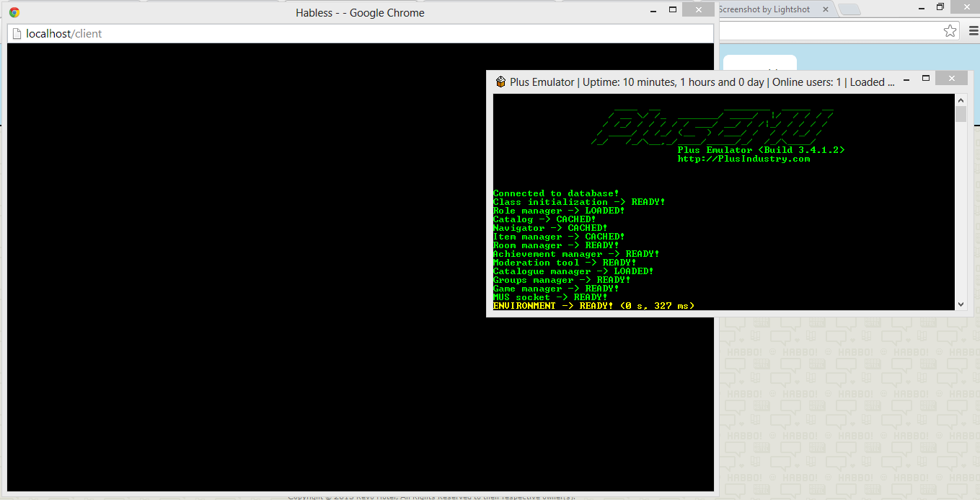This screenshot has width=980, height=500.
Task: Minimize the Plus Emulator console window
Action: [x=907, y=79]
